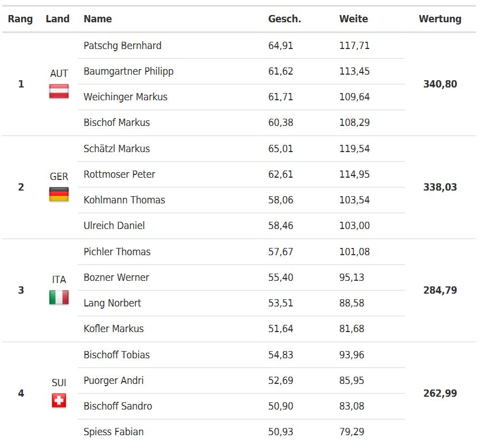
Task: Click the name Pichler Thomas
Action: [x=117, y=251]
